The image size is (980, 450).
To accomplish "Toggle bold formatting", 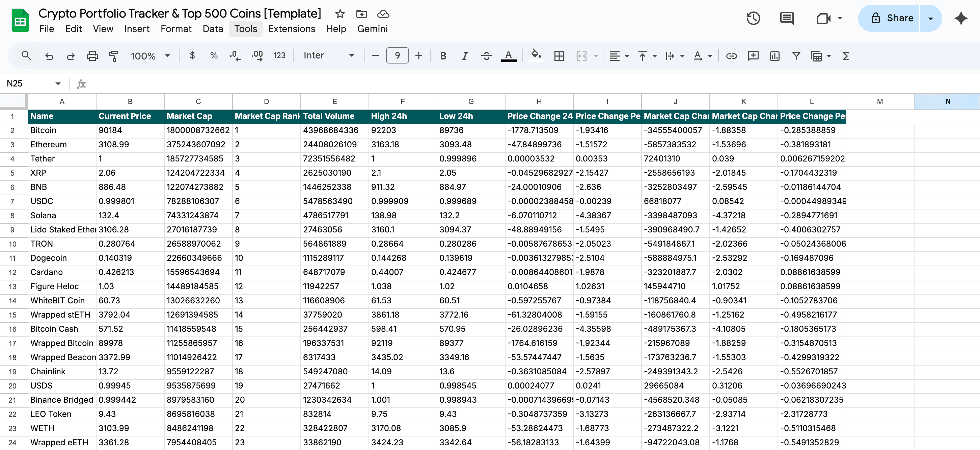I will pos(443,56).
